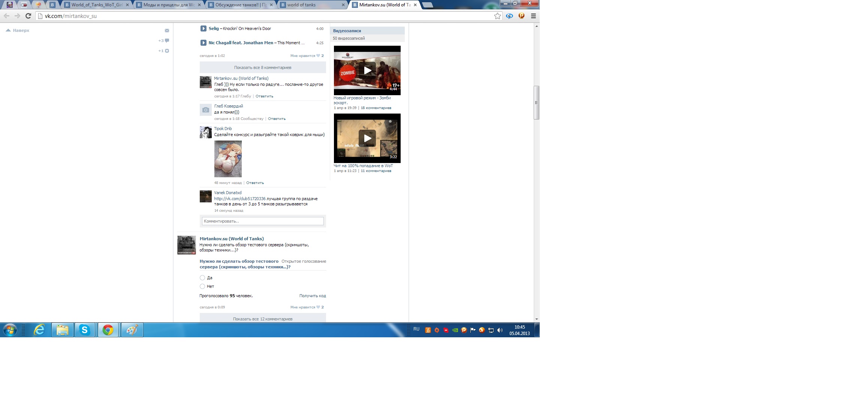Switch to the Обсуждение танков tab
Viewport: 868px width, 407px height.
pos(241,5)
